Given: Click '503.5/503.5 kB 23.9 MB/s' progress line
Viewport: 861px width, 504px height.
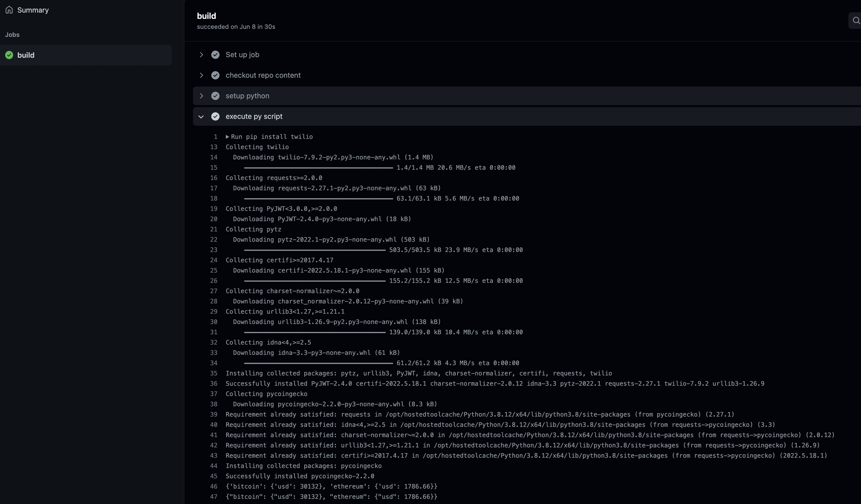Looking at the screenshot, I should [383, 250].
